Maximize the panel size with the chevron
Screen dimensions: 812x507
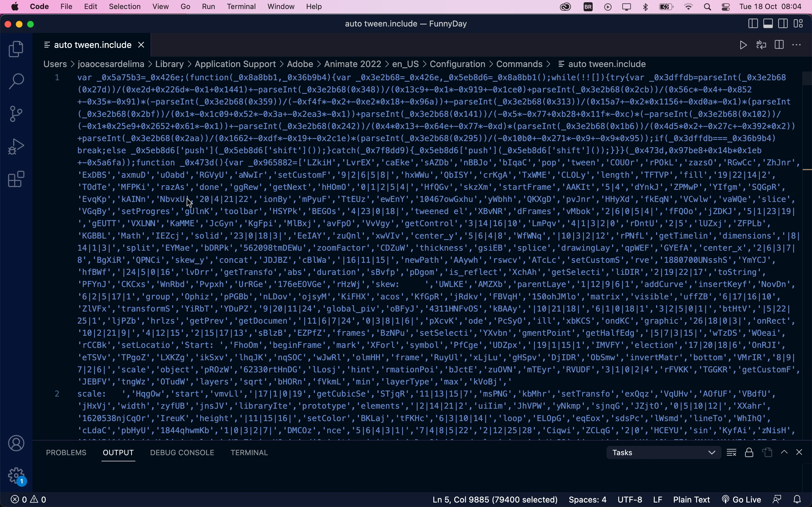[784, 452]
